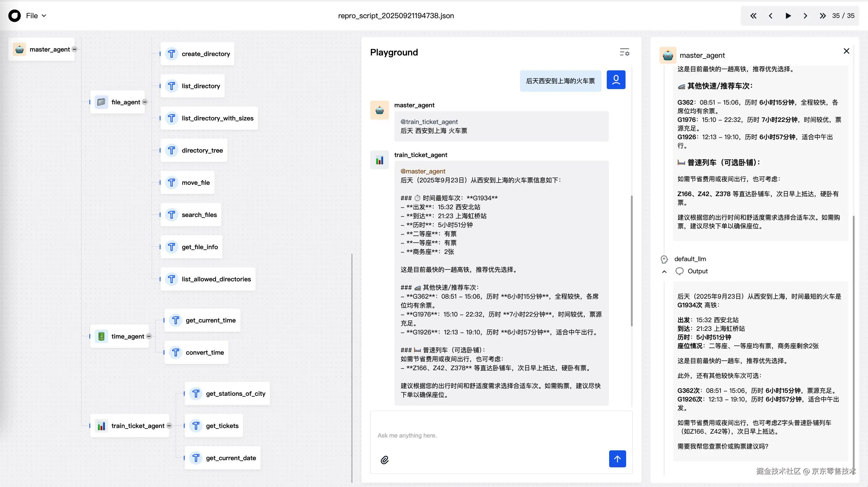
Task: Open Playground settings list icon
Action: 624,52
